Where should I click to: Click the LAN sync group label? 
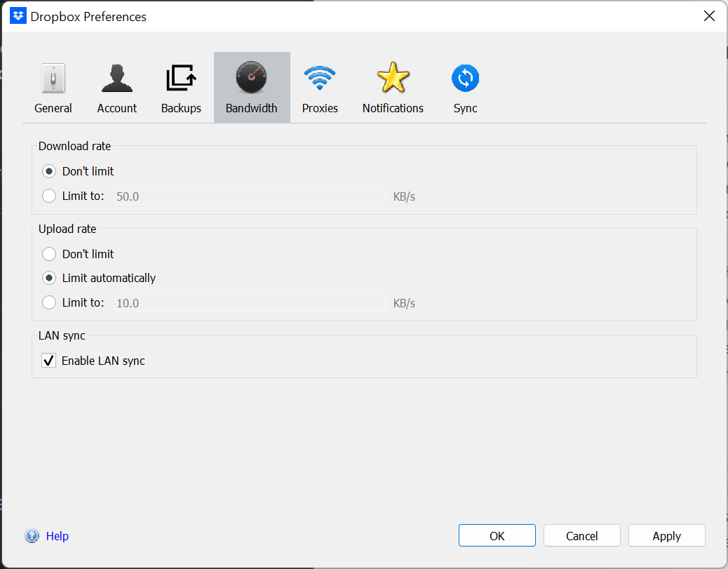tap(62, 335)
